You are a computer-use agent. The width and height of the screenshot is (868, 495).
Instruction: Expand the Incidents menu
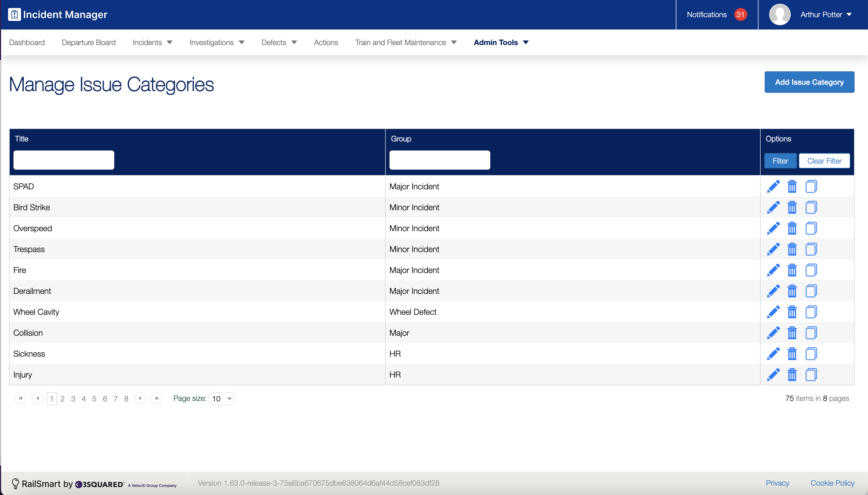pos(152,42)
